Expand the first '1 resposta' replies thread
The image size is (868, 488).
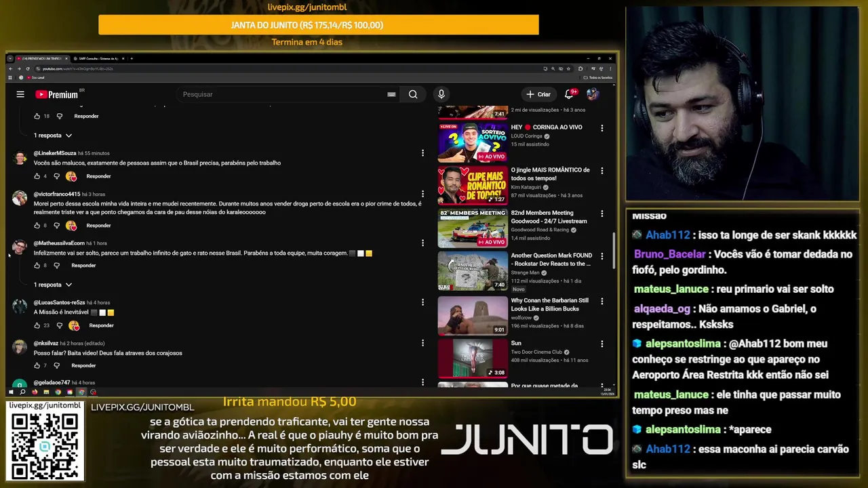(x=52, y=136)
